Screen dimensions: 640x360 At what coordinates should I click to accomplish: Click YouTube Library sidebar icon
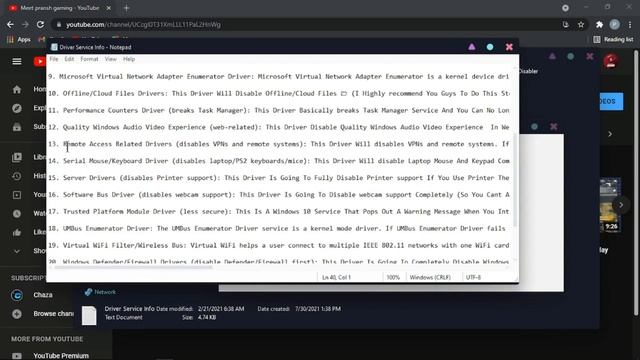[17, 157]
